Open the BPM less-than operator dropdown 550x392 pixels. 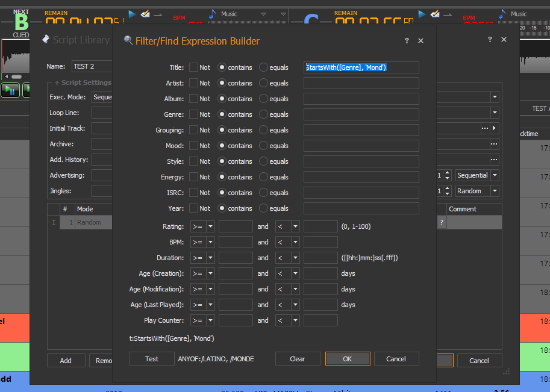295,242
